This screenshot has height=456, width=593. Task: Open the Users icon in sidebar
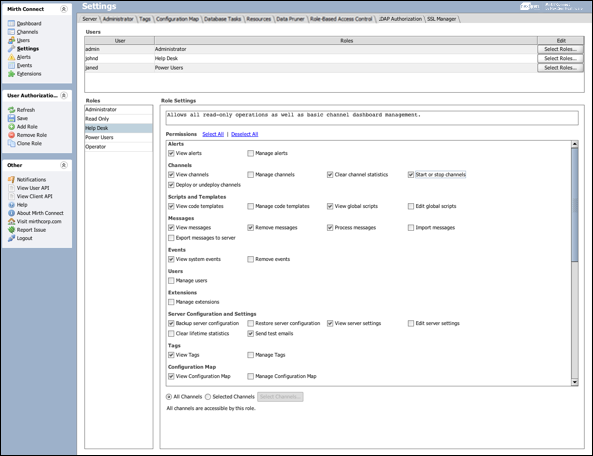(x=11, y=40)
